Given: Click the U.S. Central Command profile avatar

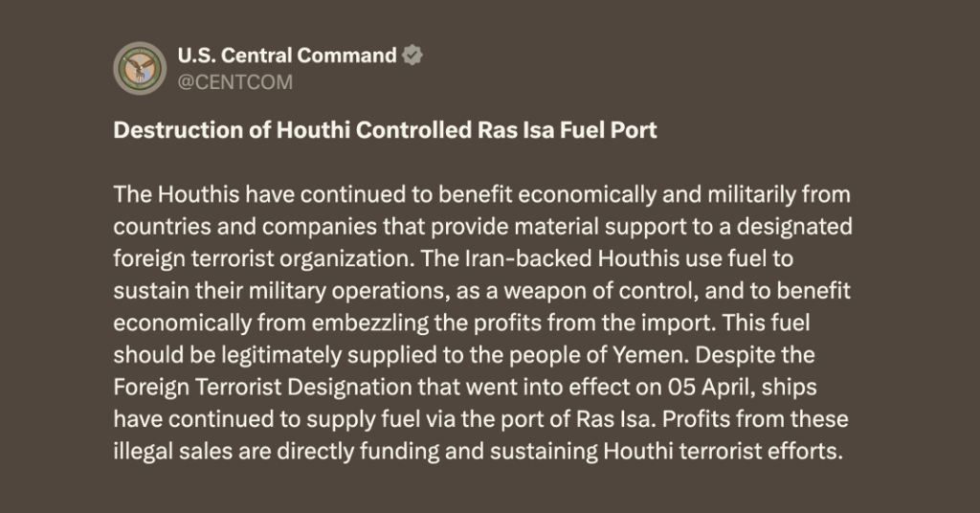Looking at the screenshot, I should click(140, 68).
